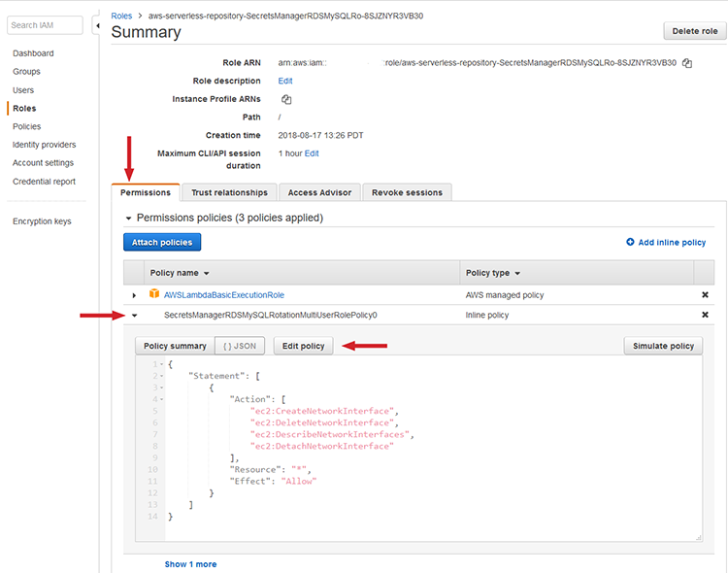The height and width of the screenshot is (573, 728).
Task: Click the resize handle of the JSON editor
Action: click(x=698, y=538)
